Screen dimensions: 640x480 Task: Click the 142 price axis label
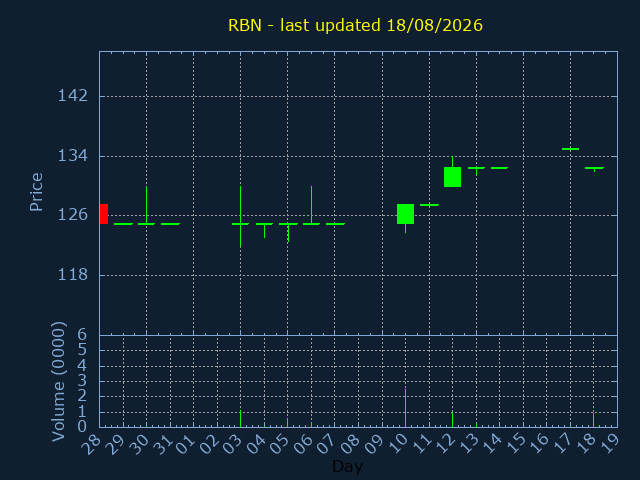tap(73, 96)
